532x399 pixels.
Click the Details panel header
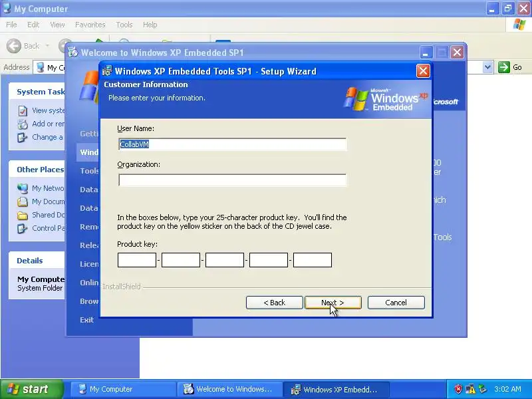[x=37, y=261]
